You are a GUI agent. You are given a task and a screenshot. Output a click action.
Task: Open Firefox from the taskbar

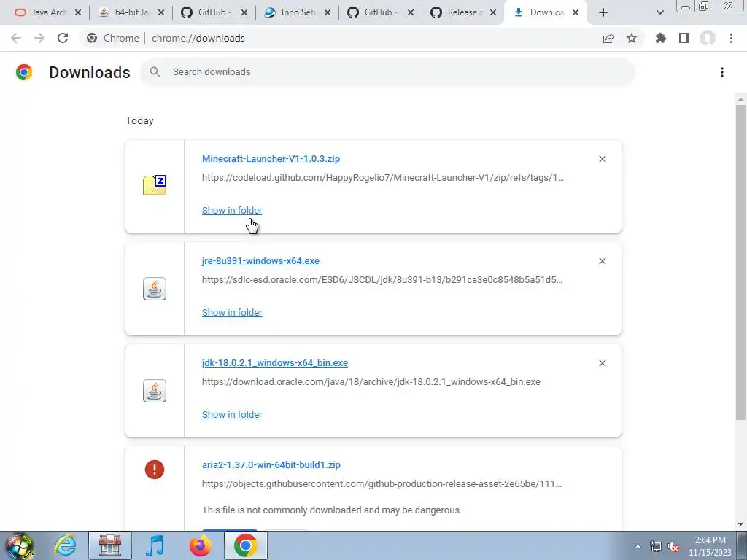[x=200, y=545]
